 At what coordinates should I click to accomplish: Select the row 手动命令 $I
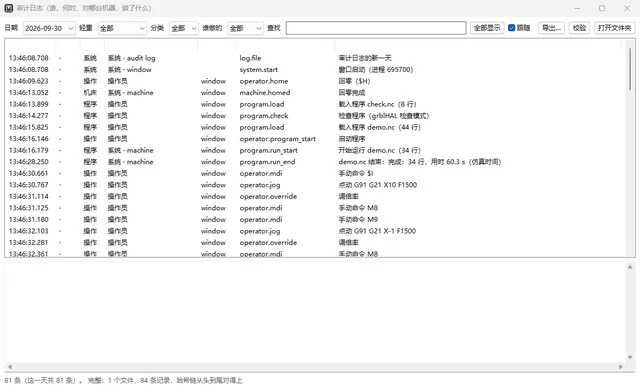[314, 173]
